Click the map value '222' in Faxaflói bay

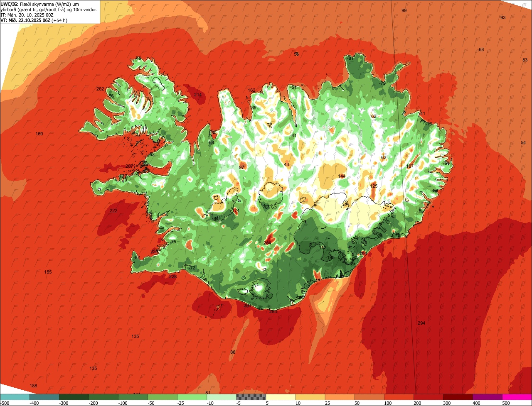tap(113, 210)
